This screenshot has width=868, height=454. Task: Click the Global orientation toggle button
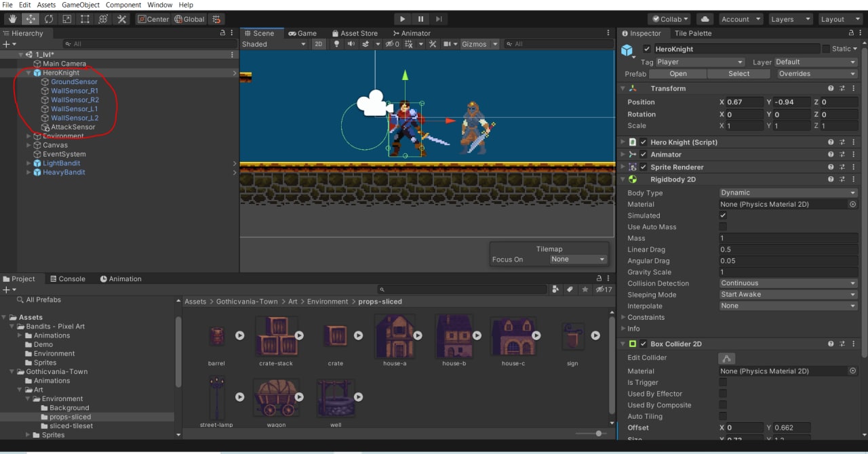[189, 19]
